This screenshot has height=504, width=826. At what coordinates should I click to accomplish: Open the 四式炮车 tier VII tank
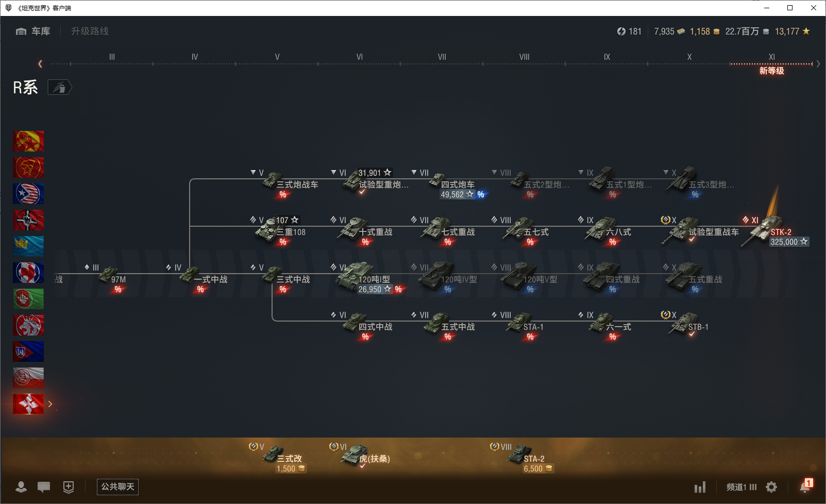coord(448,184)
